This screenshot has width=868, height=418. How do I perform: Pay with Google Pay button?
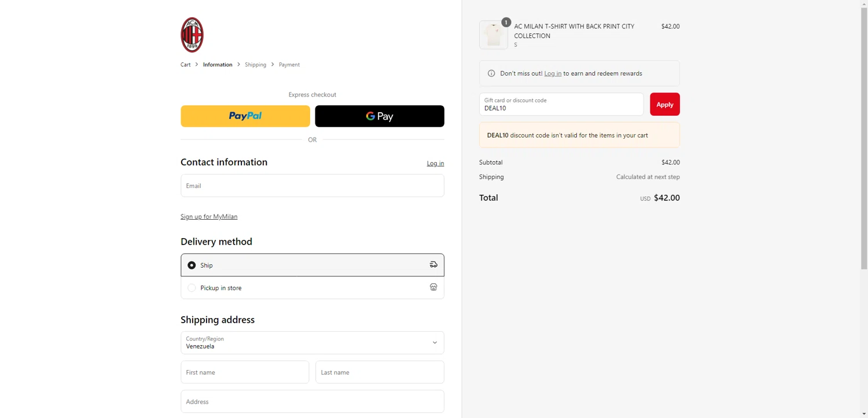[x=380, y=116]
